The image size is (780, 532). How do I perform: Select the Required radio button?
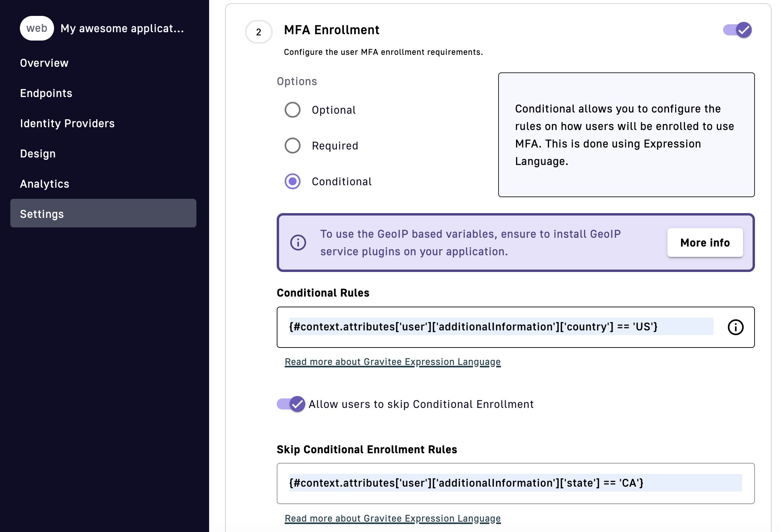pos(293,146)
